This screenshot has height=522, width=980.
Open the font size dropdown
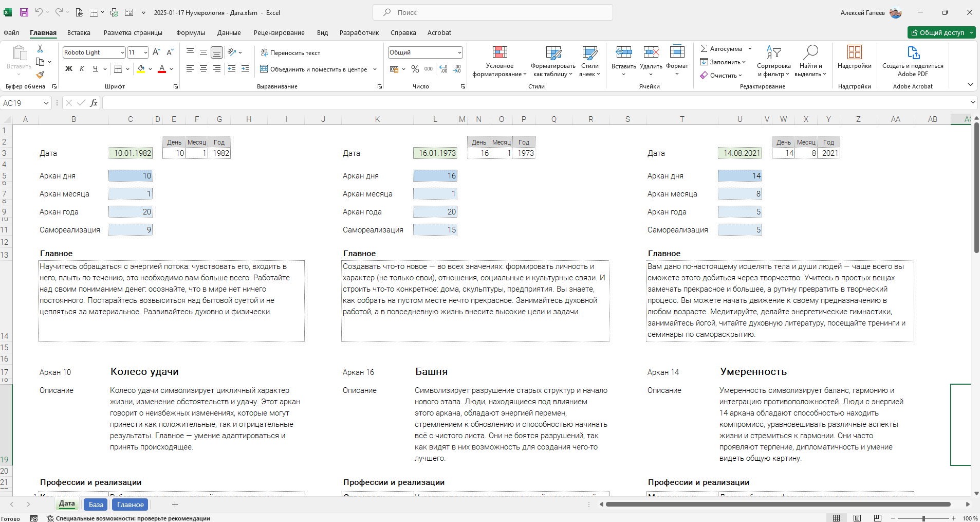pos(145,52)
